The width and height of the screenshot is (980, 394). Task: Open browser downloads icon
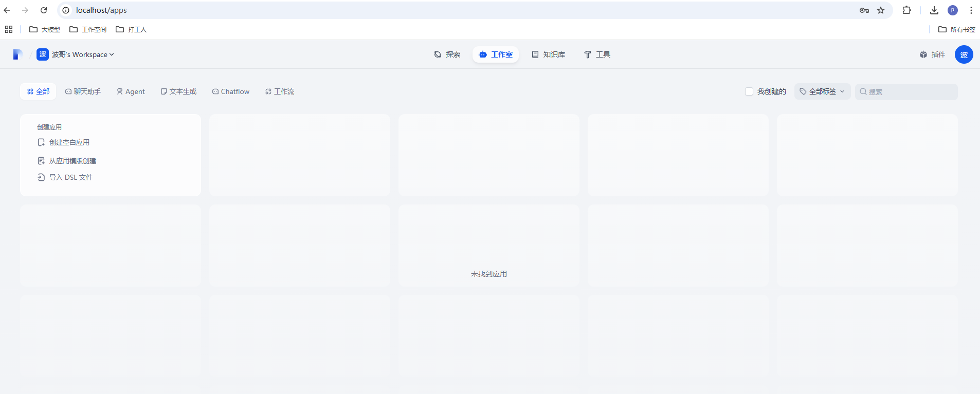click(x=934, y=10)
